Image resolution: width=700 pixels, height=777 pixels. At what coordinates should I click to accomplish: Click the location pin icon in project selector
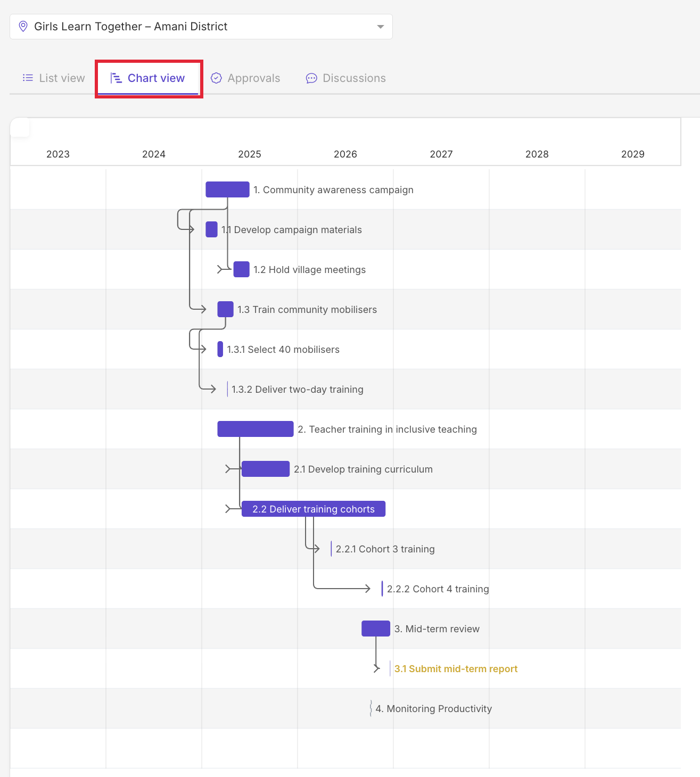[23, 27]
